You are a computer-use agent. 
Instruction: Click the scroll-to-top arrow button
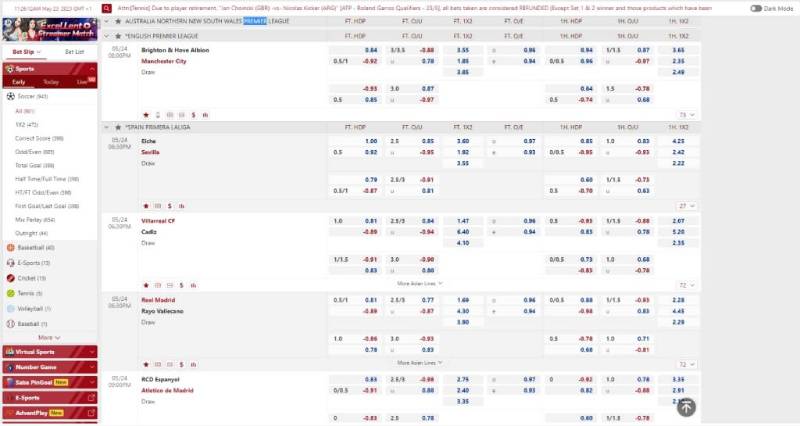click(685, 406)
